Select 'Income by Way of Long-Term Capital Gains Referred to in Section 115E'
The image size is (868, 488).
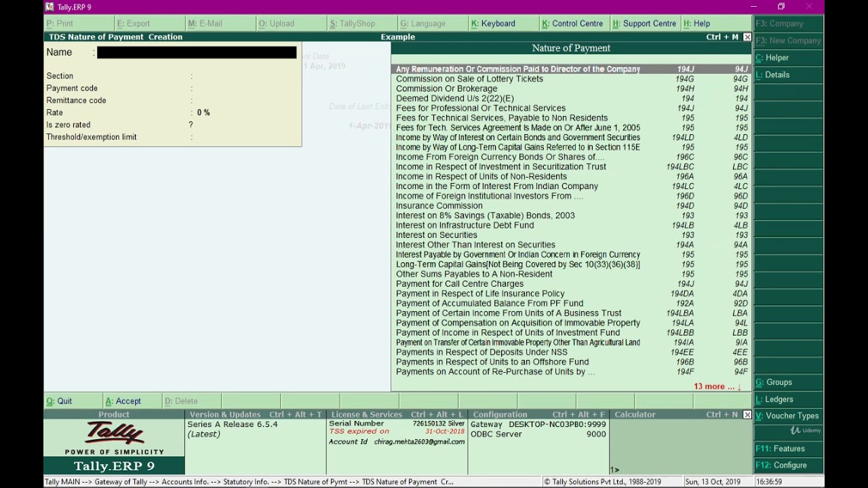pos(572,147)
